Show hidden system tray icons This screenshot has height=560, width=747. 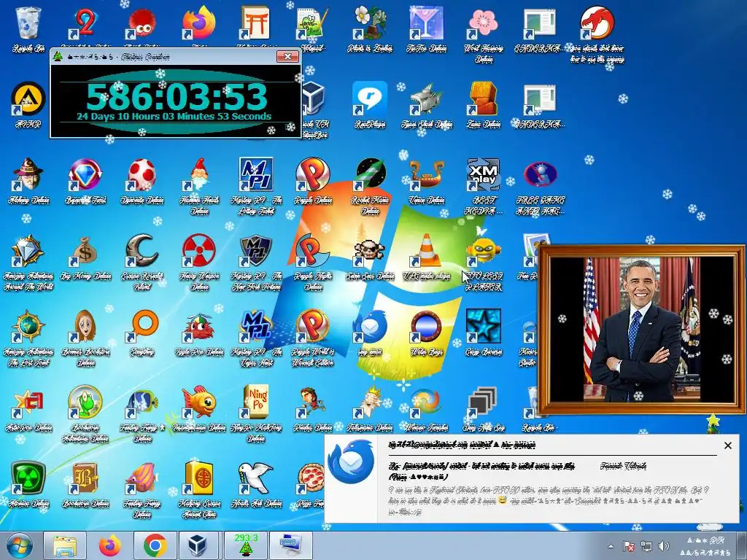coord(611,547)
